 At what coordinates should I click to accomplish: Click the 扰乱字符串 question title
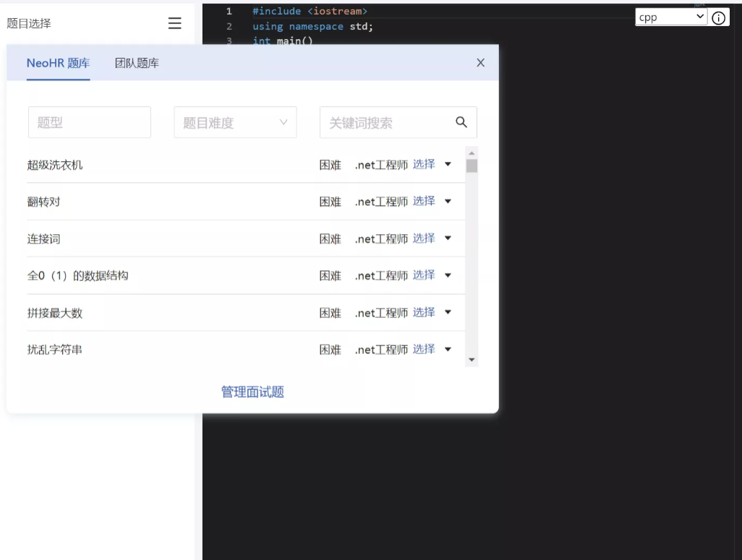pos(55,350)
